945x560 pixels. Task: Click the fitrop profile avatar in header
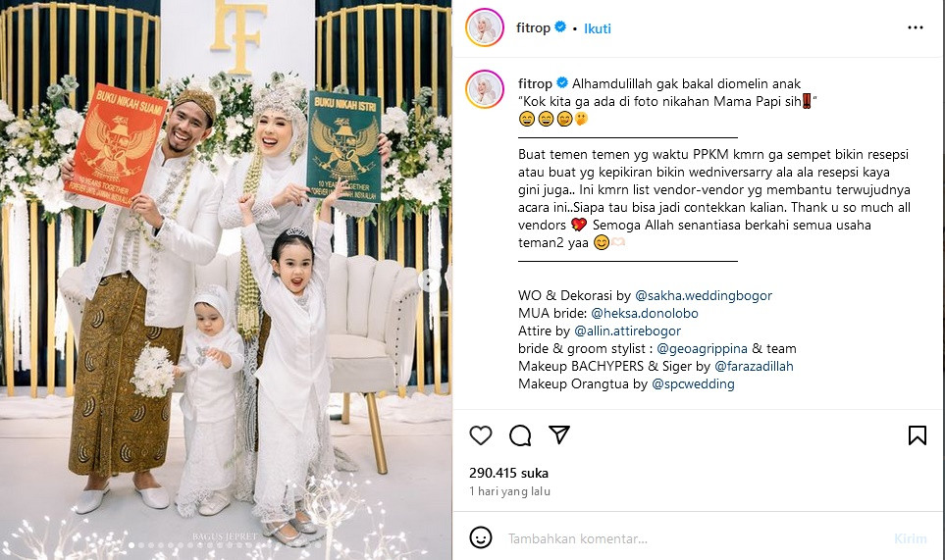(x=485, y=27)
